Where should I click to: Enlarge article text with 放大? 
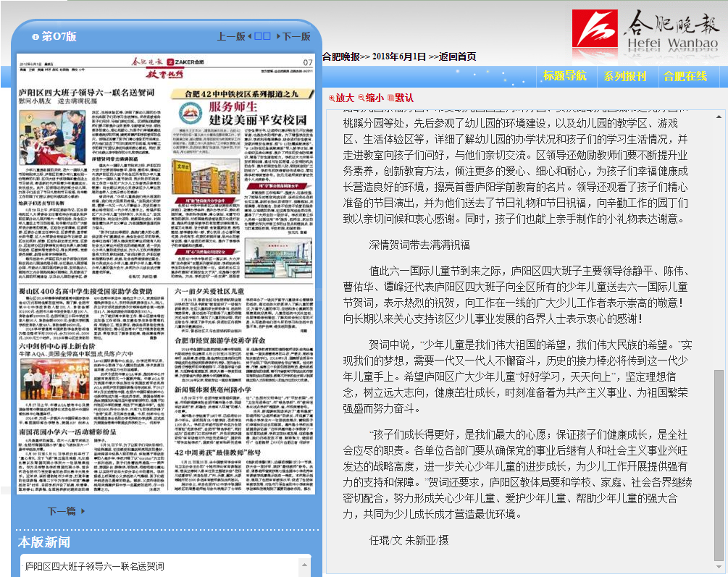pyautogui.click(x=345, y=98)
